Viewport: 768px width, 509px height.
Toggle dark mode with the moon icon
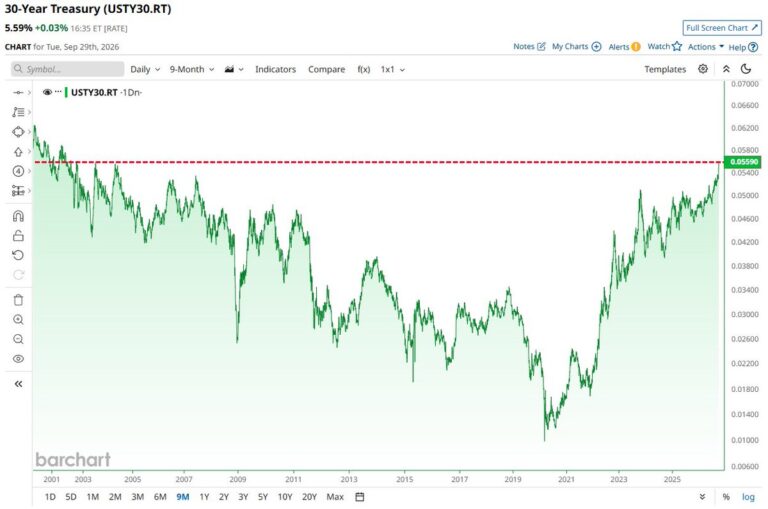746,69
